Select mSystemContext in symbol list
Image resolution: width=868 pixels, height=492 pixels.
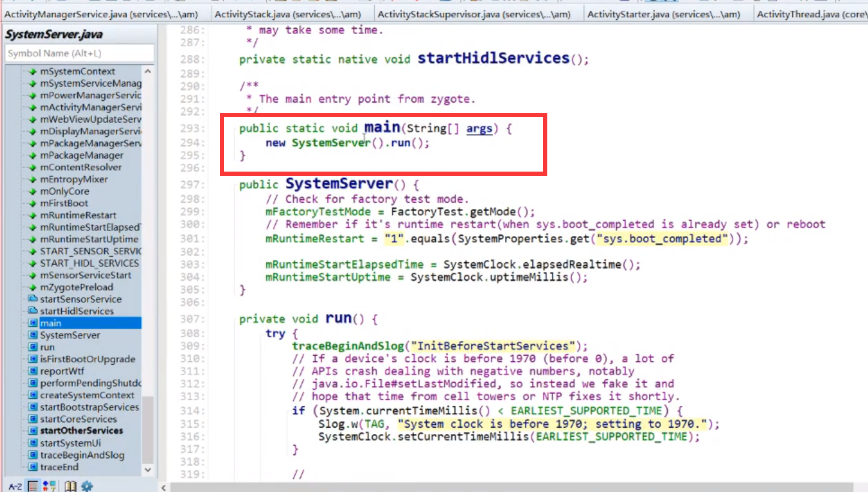pyautogui.click(x=77, y=71)
